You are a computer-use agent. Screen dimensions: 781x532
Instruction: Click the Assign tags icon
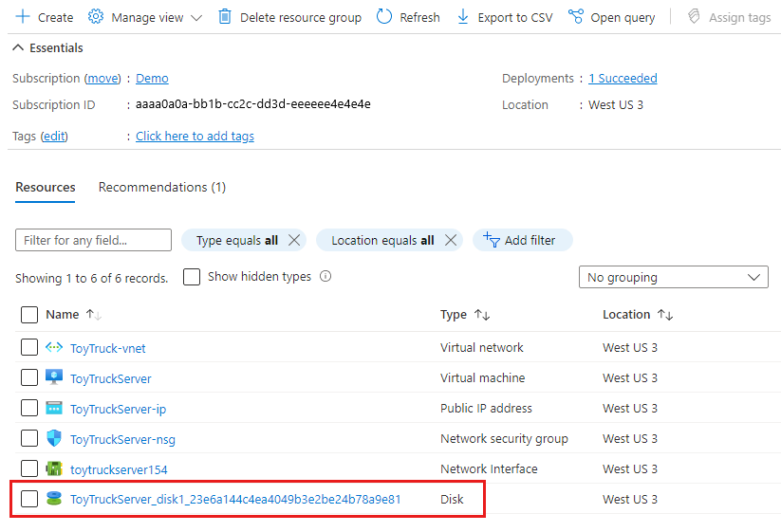click(694, 17)
